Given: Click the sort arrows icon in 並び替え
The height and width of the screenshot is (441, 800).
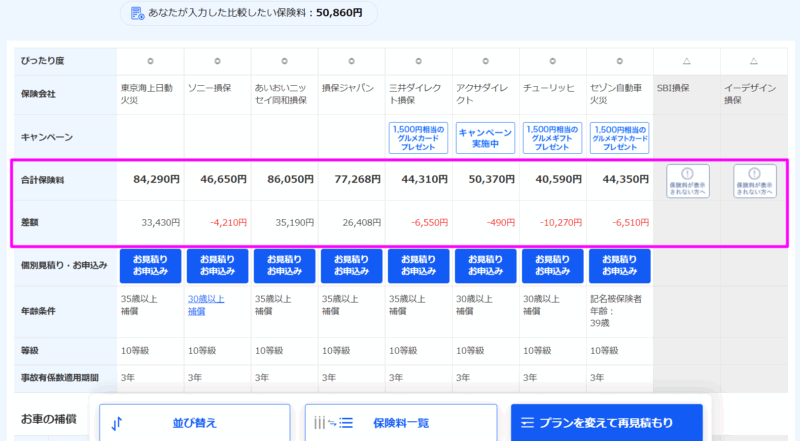Looking at the screenshot, I should point(117,423).
